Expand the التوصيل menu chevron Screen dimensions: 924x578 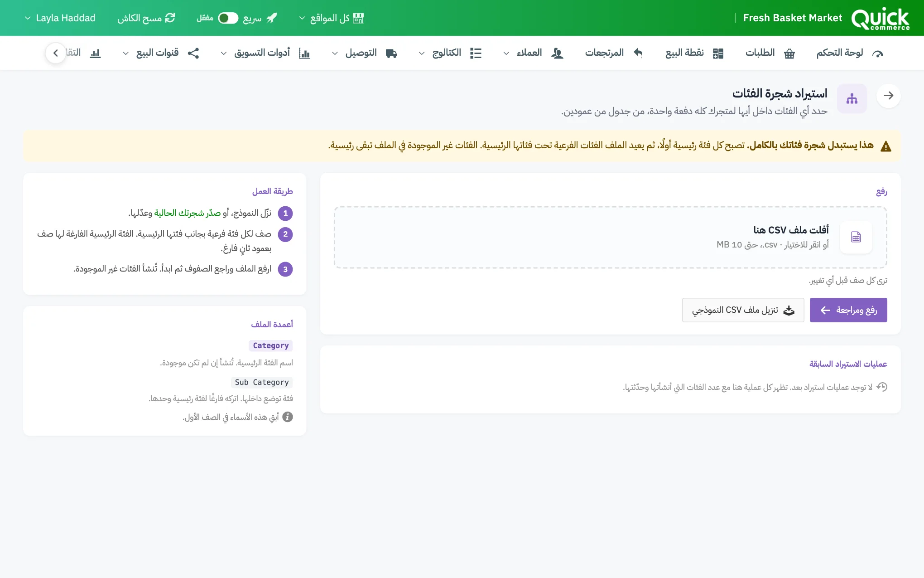(335, 53)
